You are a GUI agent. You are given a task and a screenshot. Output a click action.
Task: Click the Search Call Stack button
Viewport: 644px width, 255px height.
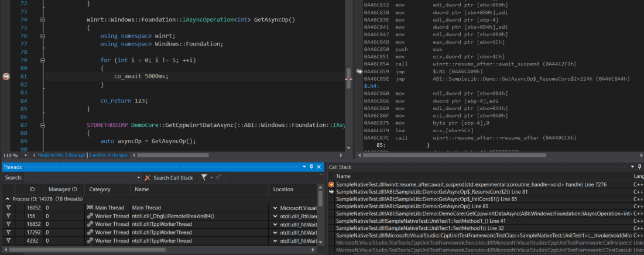173,178
